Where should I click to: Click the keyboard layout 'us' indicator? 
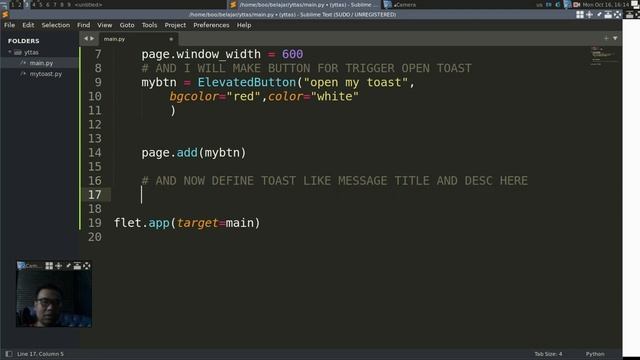tap(540, 4)
